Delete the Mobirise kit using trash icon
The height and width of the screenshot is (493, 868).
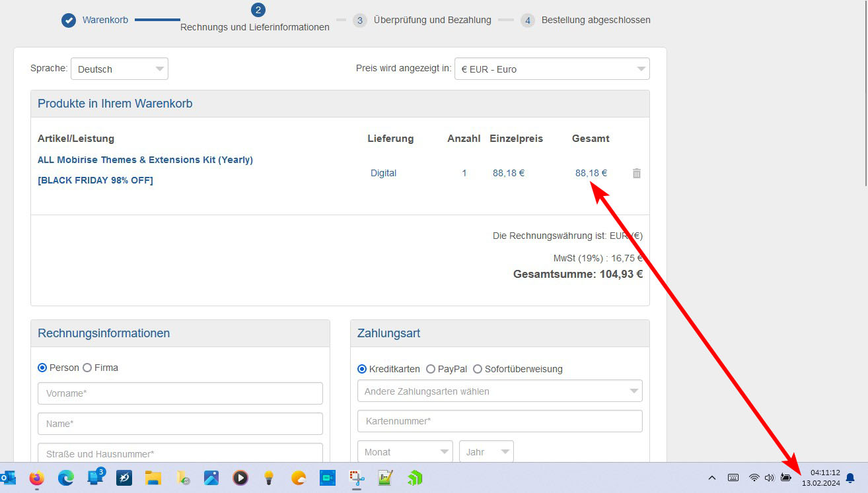pyautogui.click(x=636, y=173)
